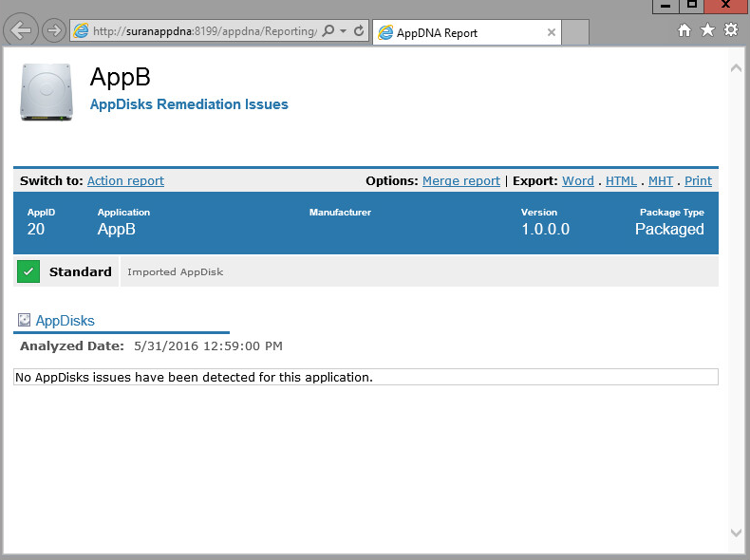750x560 pixels.
Task: Click the version value 1.0.0.0
Action: [545, 229]
